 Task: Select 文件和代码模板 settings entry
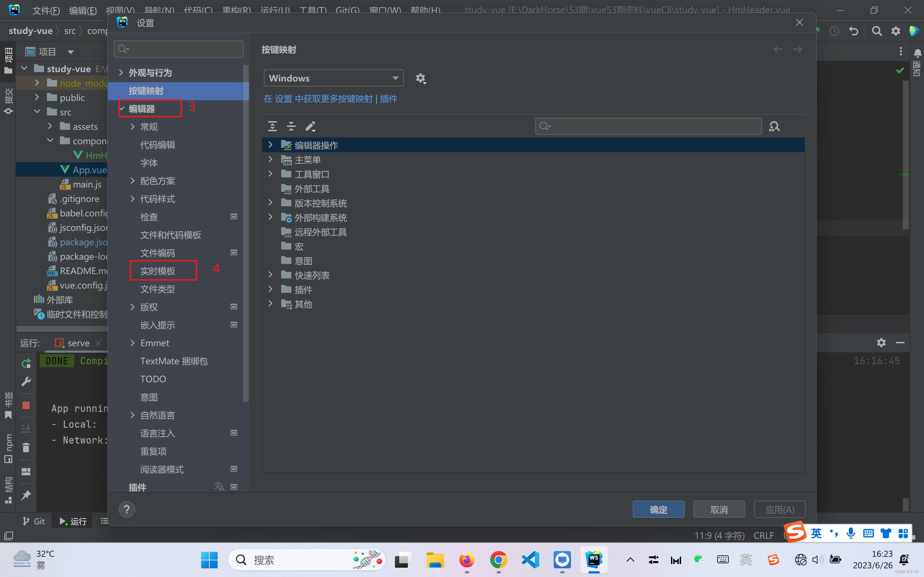coord(171,235)
